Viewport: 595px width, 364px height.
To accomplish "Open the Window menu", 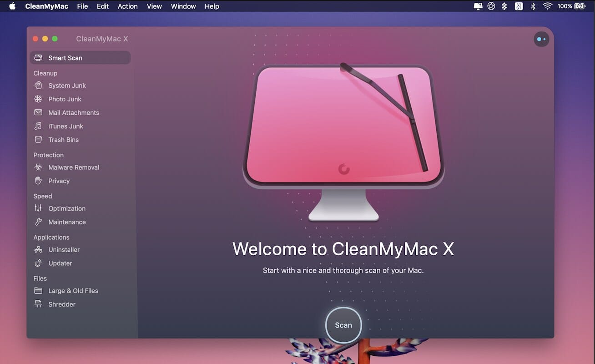I will tap(183, 6).
